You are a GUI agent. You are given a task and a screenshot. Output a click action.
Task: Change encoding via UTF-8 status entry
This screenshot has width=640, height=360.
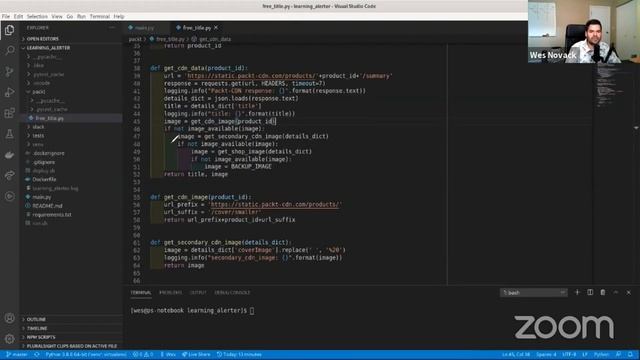[x=569, y=355]
